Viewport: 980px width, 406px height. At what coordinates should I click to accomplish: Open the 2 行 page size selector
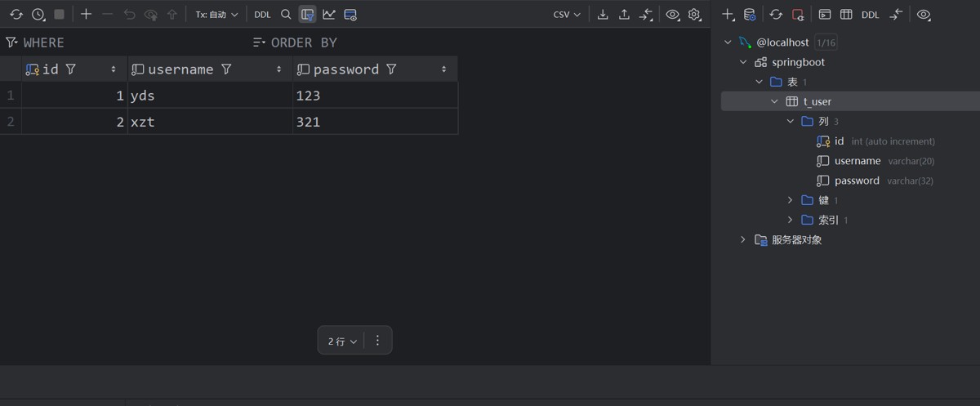[342, 341]
